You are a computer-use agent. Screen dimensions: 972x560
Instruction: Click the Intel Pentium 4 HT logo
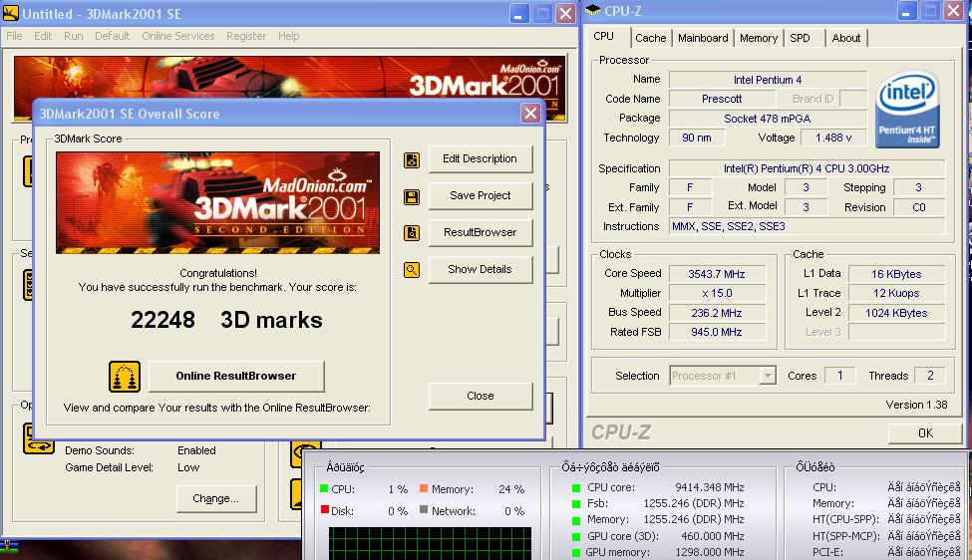[x=907, y=109]
